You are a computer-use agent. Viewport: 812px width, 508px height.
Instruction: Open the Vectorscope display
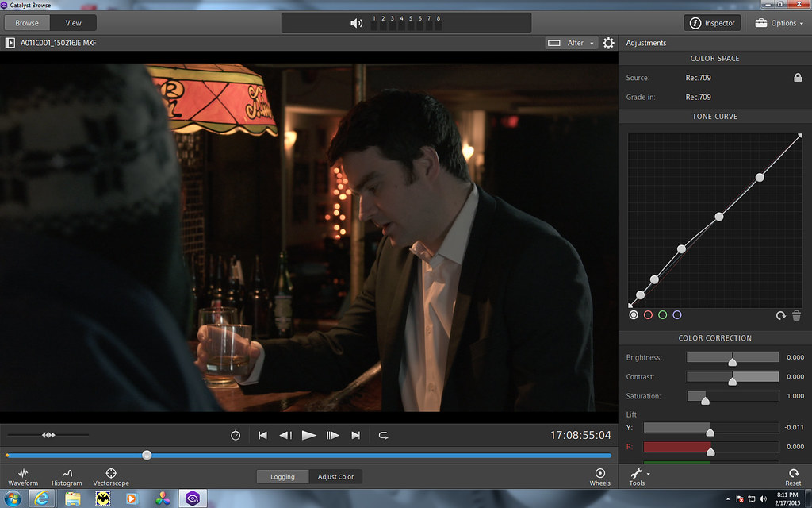111,477
